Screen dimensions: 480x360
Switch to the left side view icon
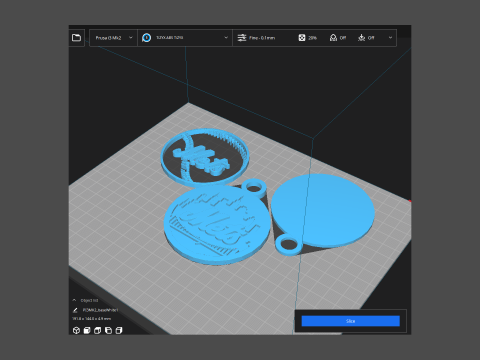(108, 330)
